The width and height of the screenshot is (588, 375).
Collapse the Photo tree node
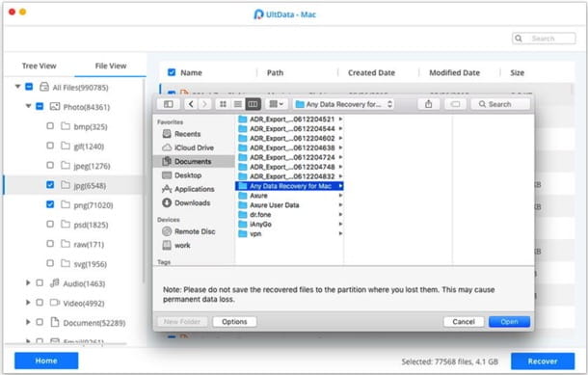pos(28,106)
